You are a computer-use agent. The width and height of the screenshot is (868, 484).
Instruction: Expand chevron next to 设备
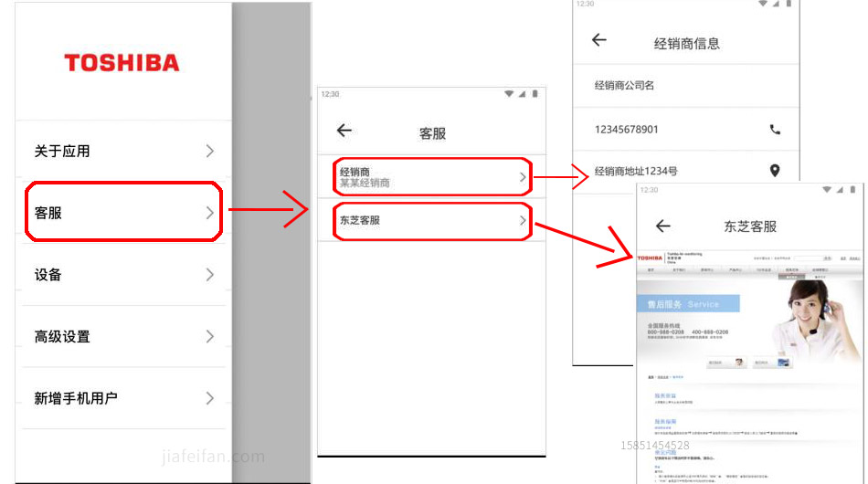click(210, 275)
